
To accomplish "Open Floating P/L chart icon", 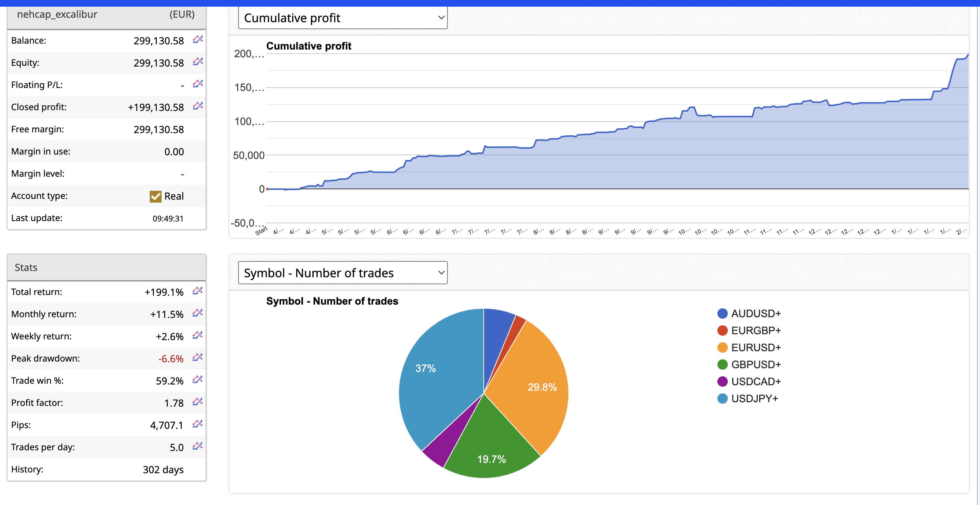I will 197,84.
